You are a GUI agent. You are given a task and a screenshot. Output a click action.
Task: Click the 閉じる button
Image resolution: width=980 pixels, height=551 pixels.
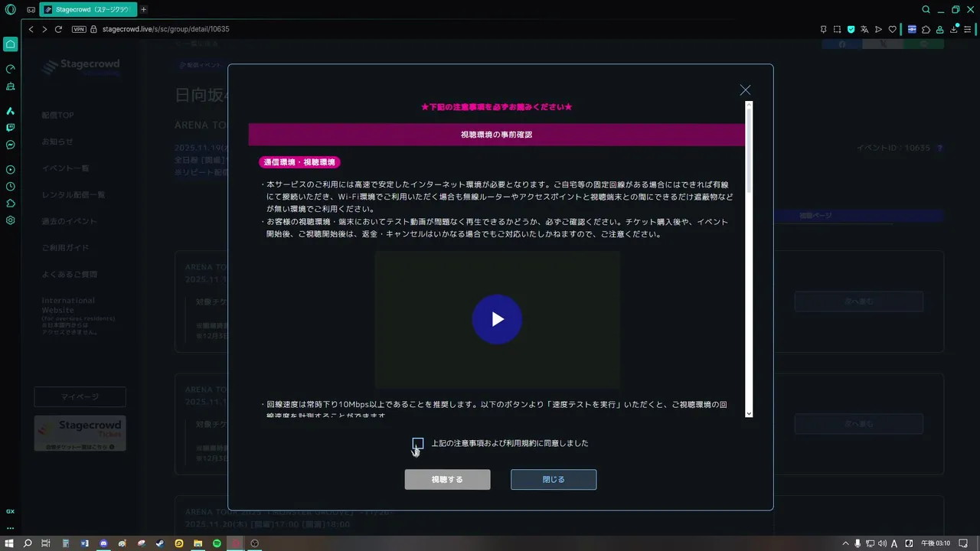pyautogui.click(x=554, y=480)
